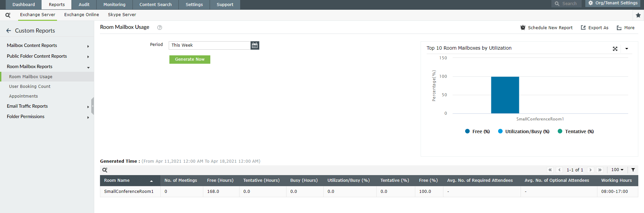Viewport: 644px width, 213px height.
Task: Toggle Utilization/Busy (%) legend series
Action: pyautogui.click(x=524, y=131)
